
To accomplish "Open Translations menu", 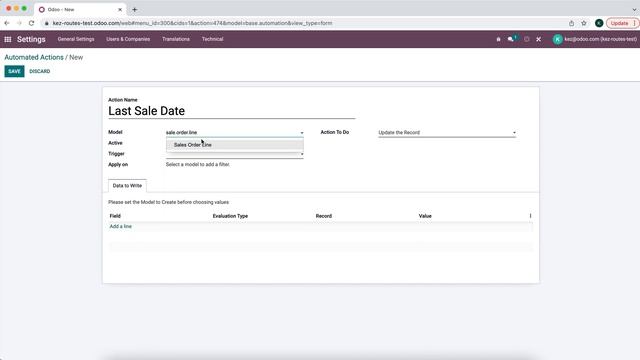I will [176, 39].
